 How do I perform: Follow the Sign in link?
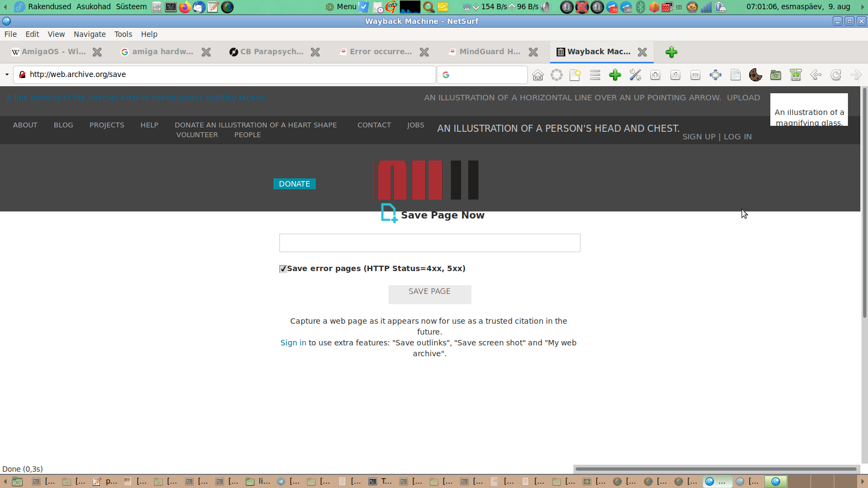(293, 343)
